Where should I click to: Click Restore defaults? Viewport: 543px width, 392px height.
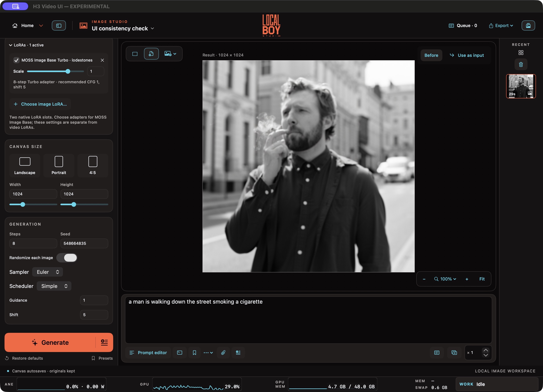[x=24, y=358]
